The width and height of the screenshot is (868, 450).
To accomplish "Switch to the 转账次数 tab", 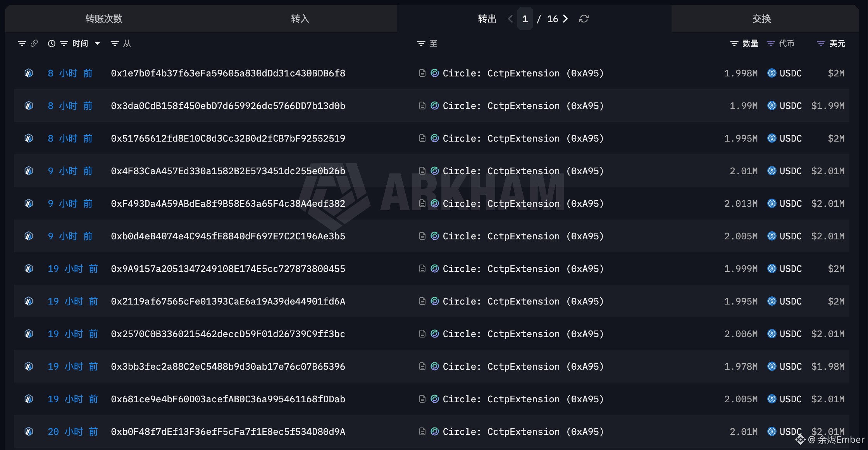I will click(104, 19).
